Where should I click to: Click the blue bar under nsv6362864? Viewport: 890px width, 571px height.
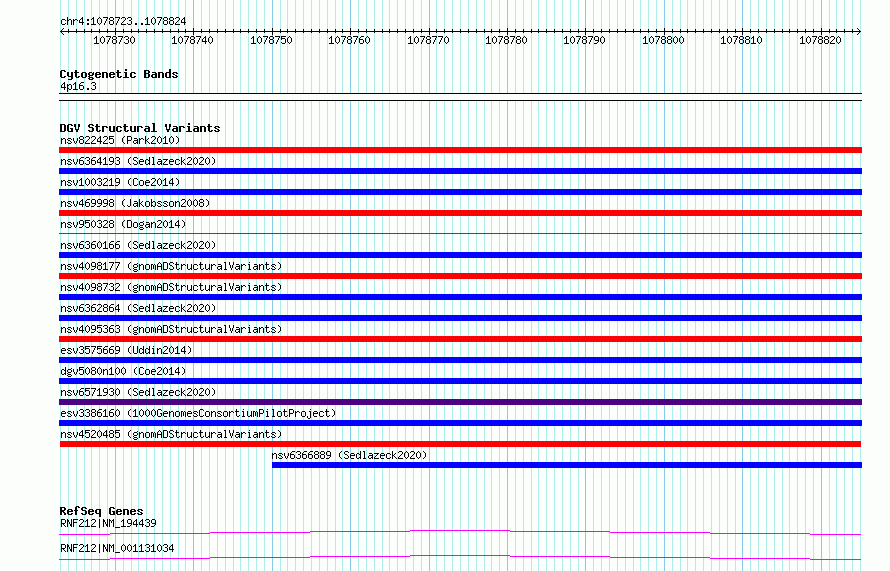(460, 318)
